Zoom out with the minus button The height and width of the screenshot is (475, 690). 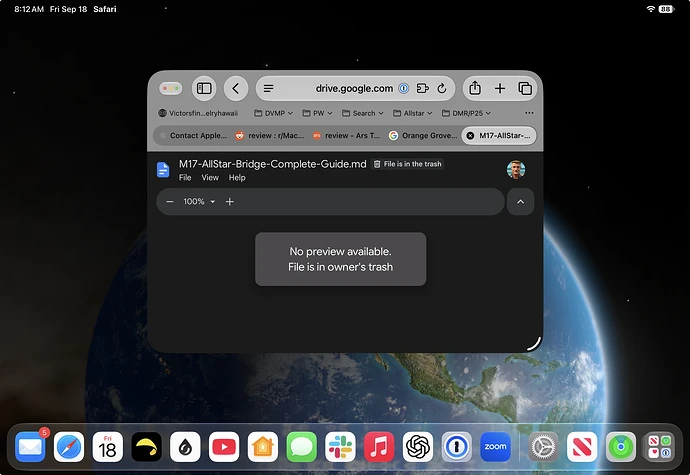170,202
